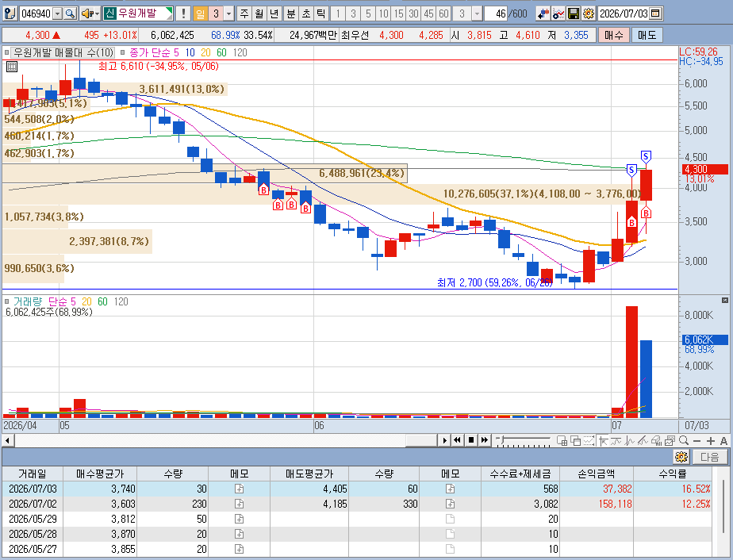733x560 pixels.
Task: Click the 손익금액 column header
Action: pos(596,474)
